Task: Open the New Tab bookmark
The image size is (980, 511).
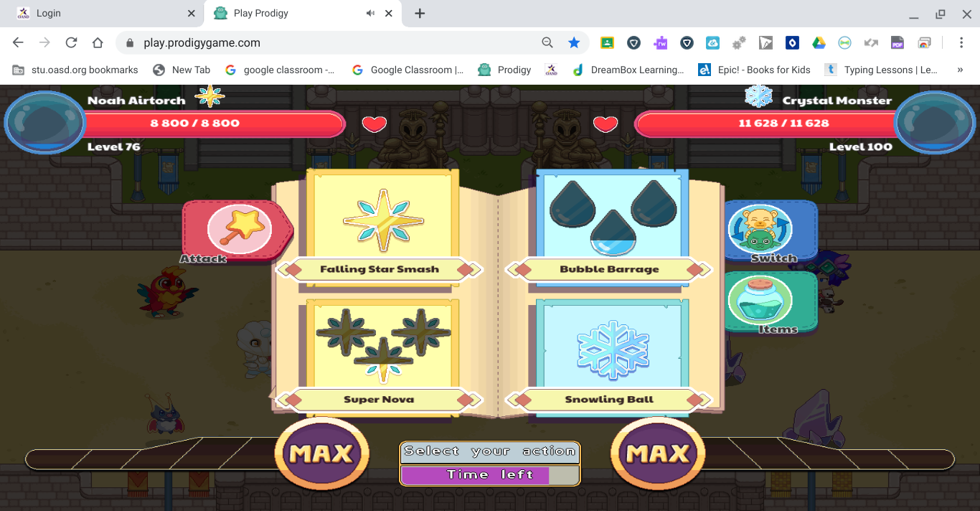Action: [182, 70]
